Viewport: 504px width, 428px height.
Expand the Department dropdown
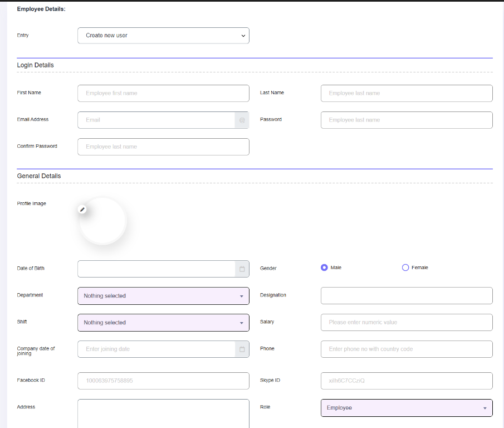point(163,296)
